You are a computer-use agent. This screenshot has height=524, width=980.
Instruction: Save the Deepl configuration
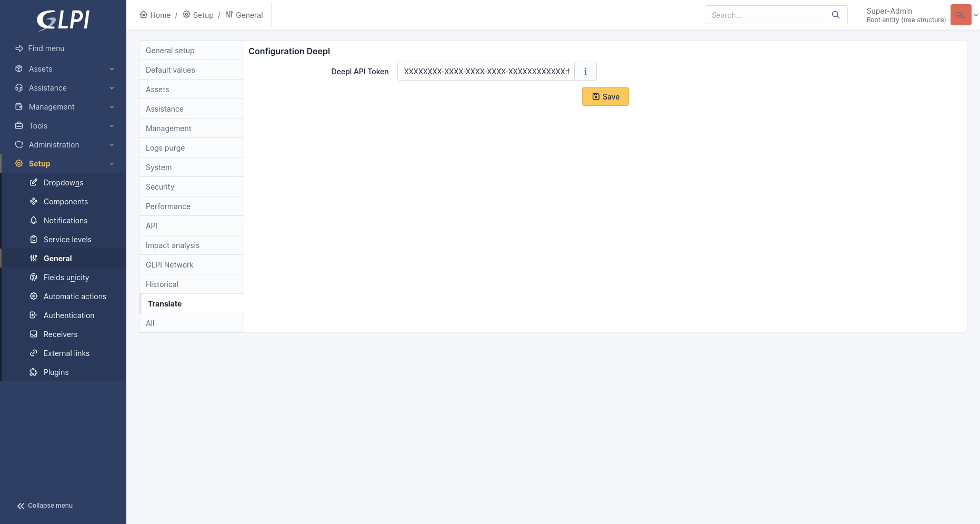pos(605,96)
